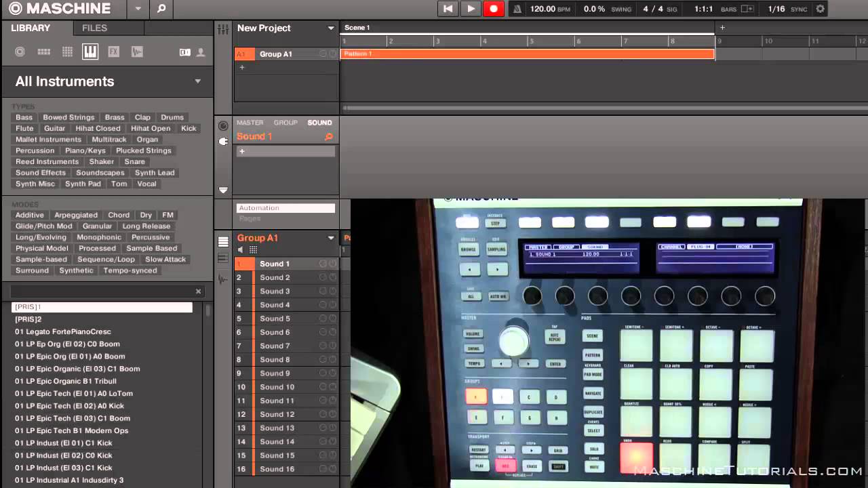
Task: Open All Instruments product dropdown
Action: pos(198,81)
